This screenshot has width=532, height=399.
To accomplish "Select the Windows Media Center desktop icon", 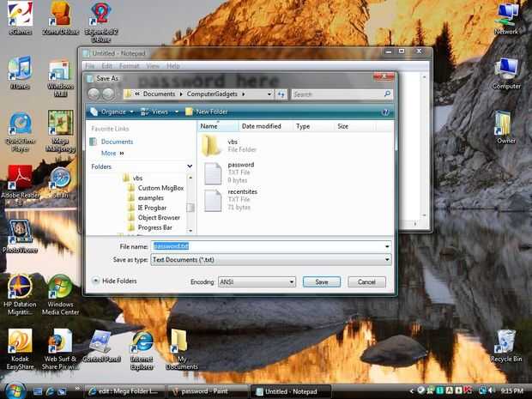I will click(60, 295).
